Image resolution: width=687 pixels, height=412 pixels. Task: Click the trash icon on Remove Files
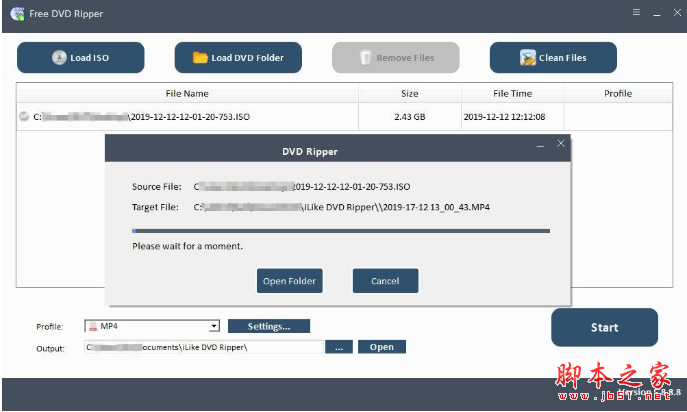(365, 57)
